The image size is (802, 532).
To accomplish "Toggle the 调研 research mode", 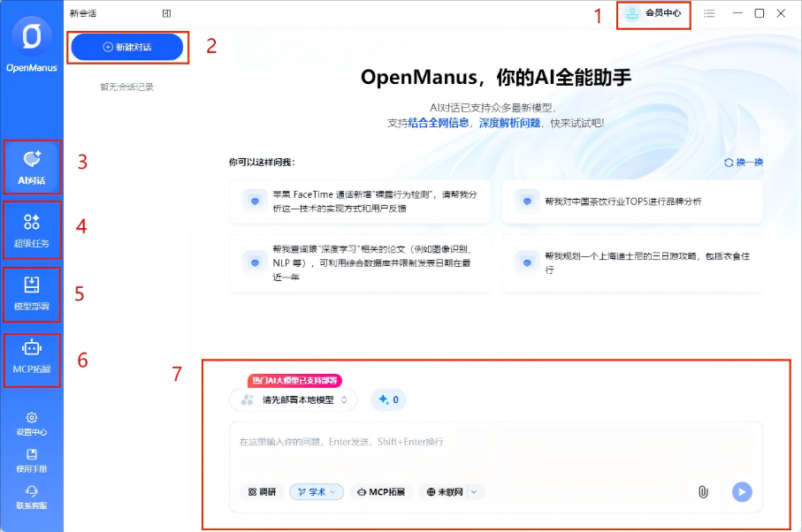I will click(x=261, y=492).
